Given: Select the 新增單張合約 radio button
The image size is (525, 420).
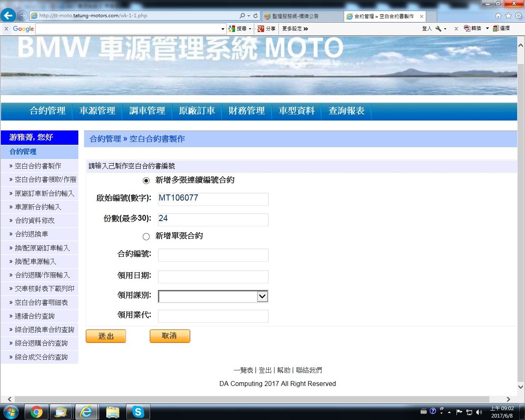Looking at the screenshot, I should tap(146, 237).
